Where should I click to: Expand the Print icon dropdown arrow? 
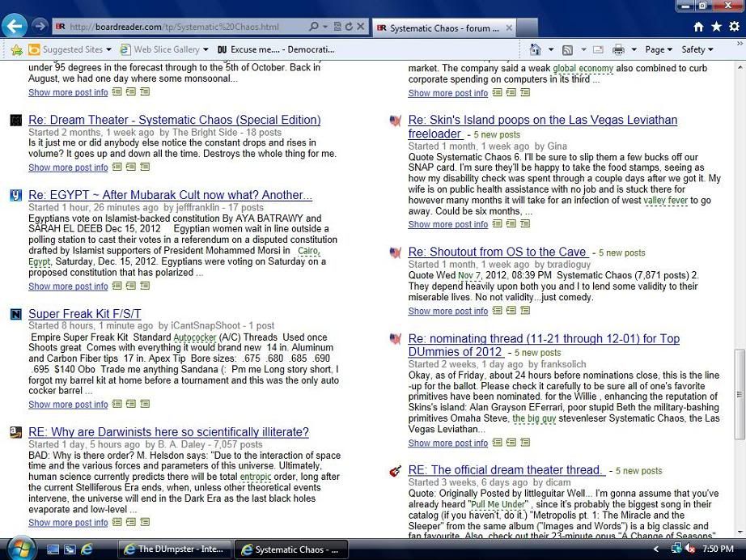634,49
